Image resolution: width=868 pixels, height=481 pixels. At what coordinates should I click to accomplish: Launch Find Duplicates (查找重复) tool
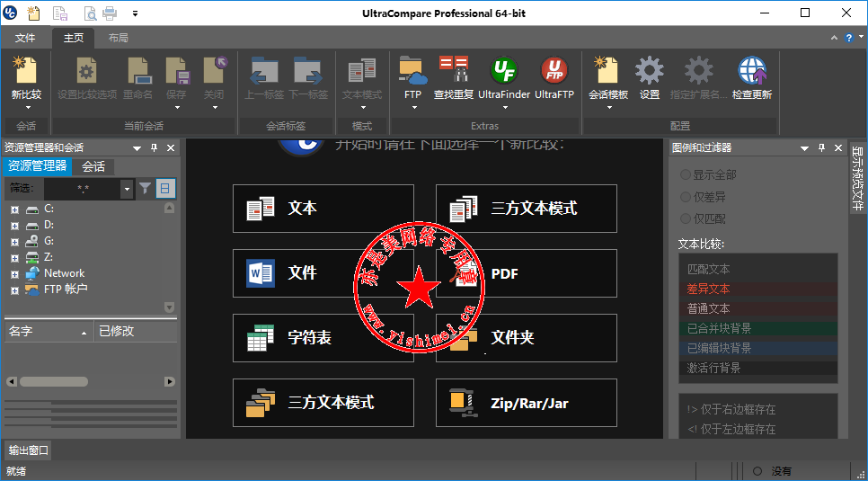(x=454, y=70)
